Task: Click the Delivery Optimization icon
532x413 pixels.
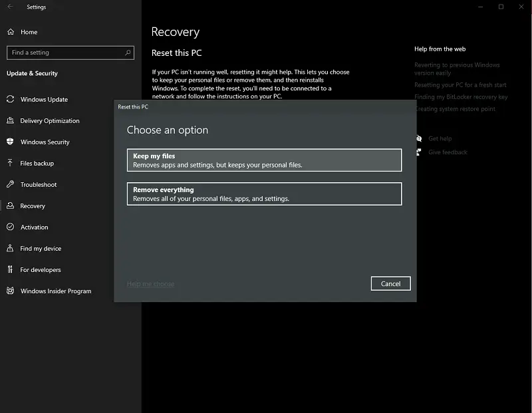Action: tap(11, 121)
